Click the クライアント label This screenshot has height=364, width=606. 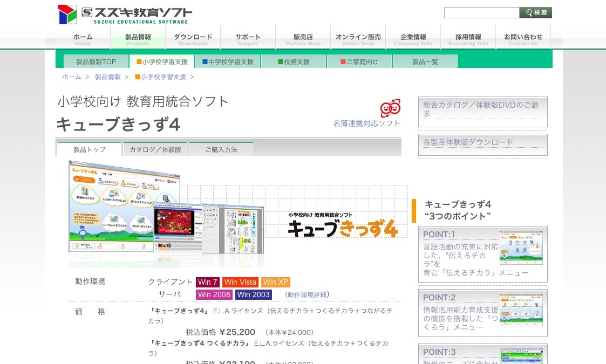tap(170, 282)
